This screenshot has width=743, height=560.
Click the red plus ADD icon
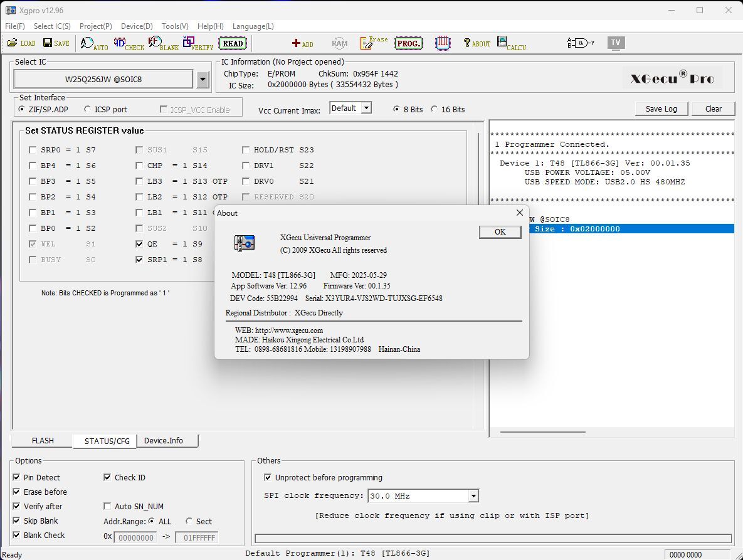302,44
